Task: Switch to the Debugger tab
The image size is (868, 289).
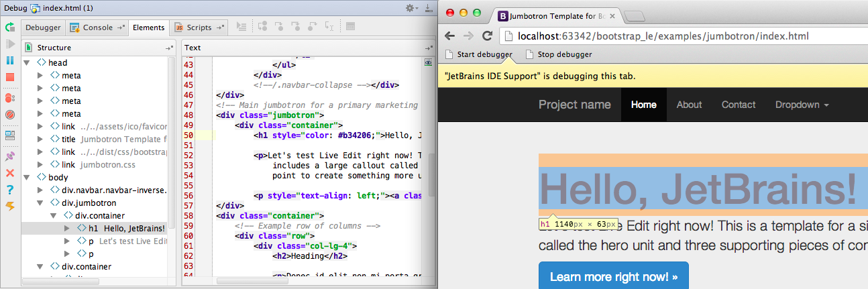Action: (44, 27)
